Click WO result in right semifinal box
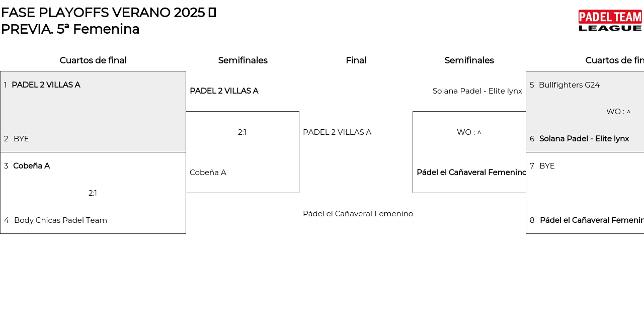Screen dimensions: 644x334 point(469,132)
